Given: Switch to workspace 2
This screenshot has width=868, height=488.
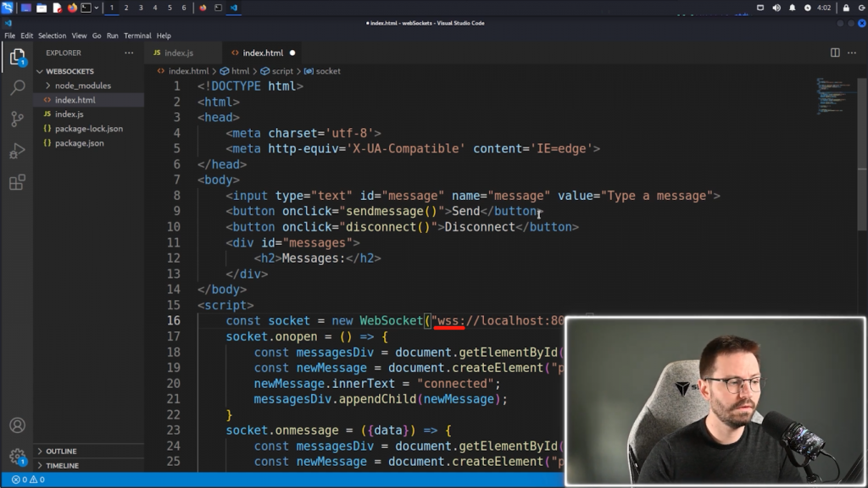Looking at the screenshot, I should pos(126,8).
